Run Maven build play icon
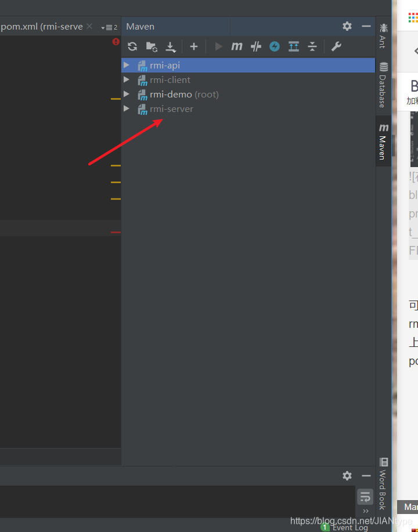Viewport: 418px width, 532px height. pyautogui.click(x=219, y=46)
